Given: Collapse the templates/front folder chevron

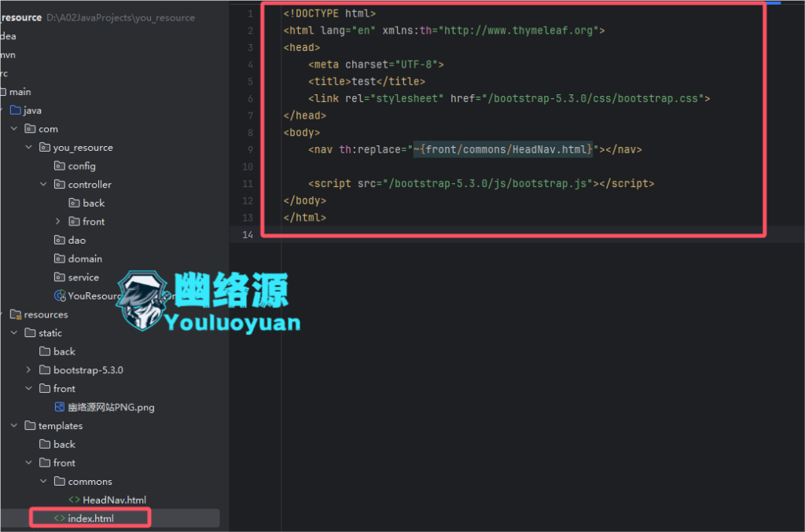Looking at the screenshot, I should [29, 463].
